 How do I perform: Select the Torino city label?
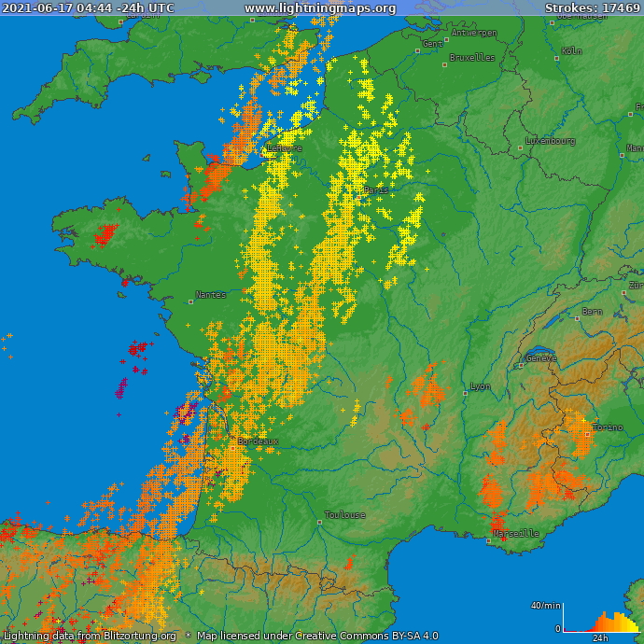[608, 427]
